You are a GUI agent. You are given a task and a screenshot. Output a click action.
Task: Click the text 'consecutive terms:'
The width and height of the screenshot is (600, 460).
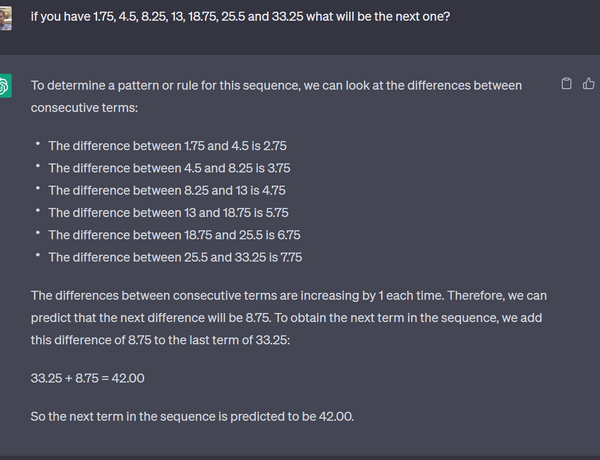coord(84,108)
